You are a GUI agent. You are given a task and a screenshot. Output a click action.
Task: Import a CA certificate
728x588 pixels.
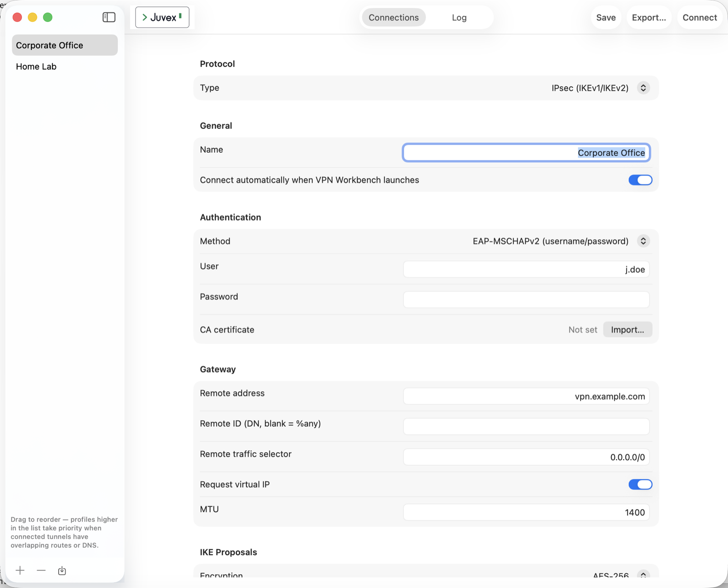pos(627,330)
